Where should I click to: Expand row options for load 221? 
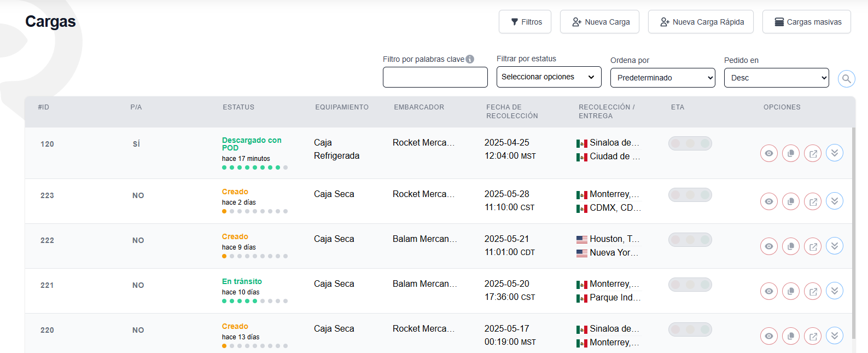(x=835, y=291)
